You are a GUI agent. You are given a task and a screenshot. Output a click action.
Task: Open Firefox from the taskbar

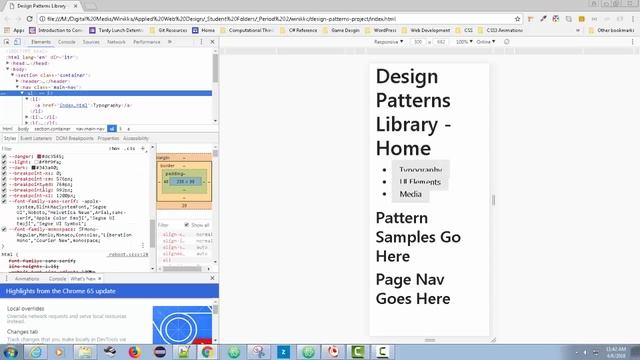[x=135, y=352]
